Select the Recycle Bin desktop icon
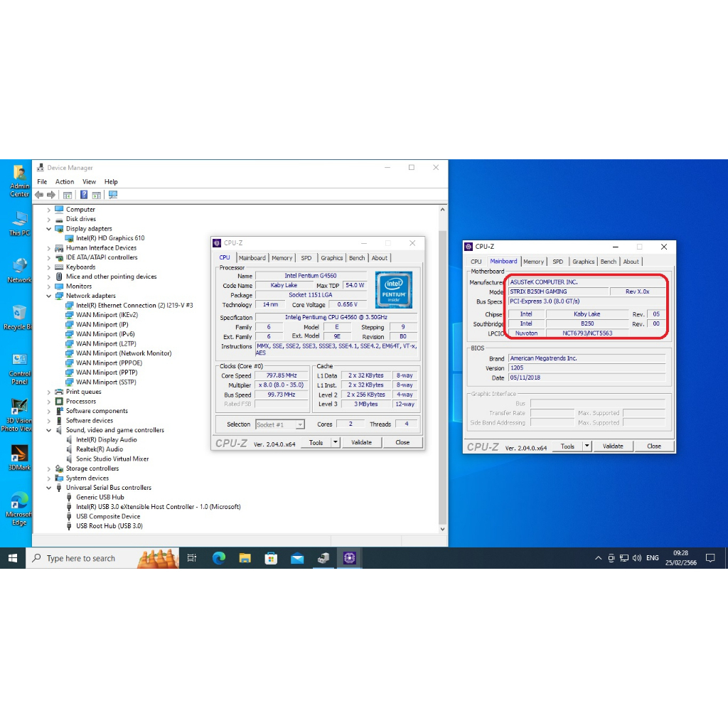This screenshot has height=728, width=728. pyautogui.click(x=19, y=316)
